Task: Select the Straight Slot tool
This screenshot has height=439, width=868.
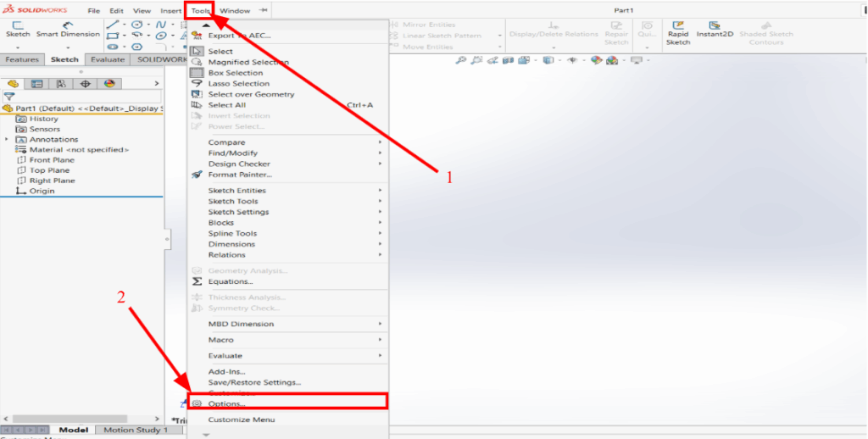Action: pos(113,47)
